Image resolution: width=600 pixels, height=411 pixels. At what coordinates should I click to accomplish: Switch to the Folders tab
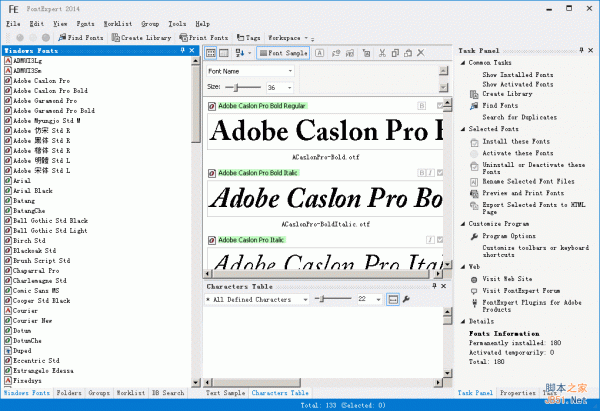coord(69,393)
